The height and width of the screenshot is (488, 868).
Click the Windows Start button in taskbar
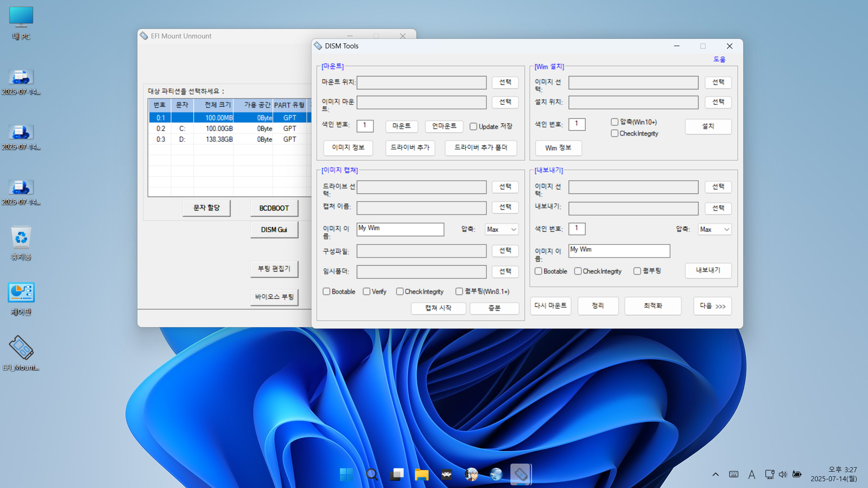pos(346,474)
